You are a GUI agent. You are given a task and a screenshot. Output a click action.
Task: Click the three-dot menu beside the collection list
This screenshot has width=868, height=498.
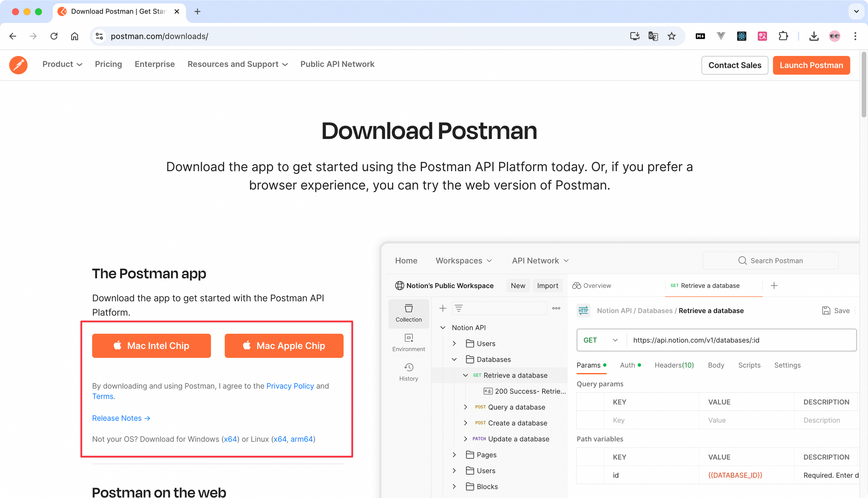[556, 308]
